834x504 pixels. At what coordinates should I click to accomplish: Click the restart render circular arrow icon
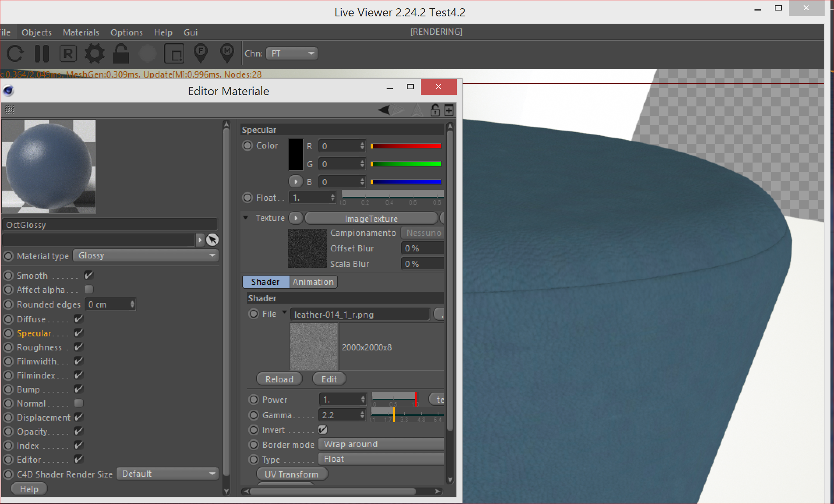15,54
